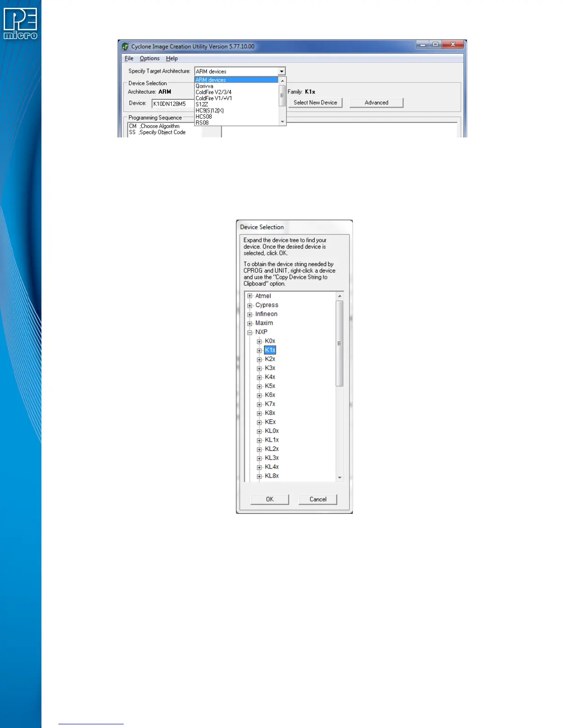The width and height of the screenshot is (563, 728).
Task: Select the NXP manufacturer label
Action: [261, 332]
